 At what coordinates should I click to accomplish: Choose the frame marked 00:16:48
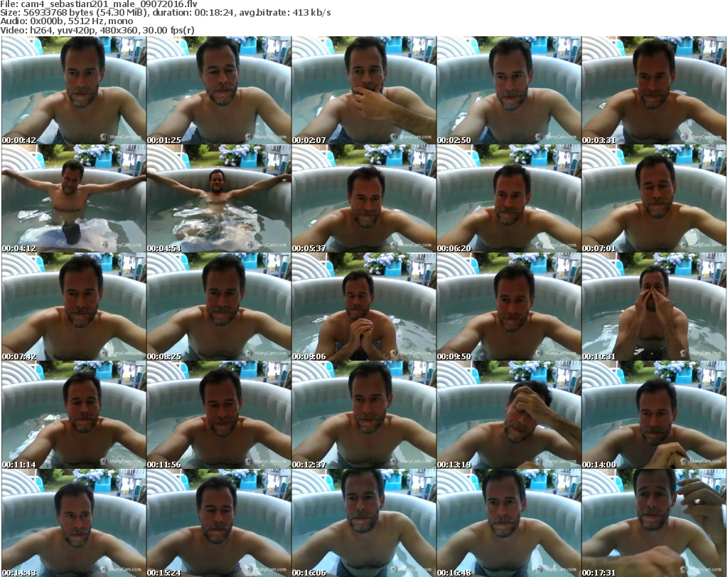508,523
